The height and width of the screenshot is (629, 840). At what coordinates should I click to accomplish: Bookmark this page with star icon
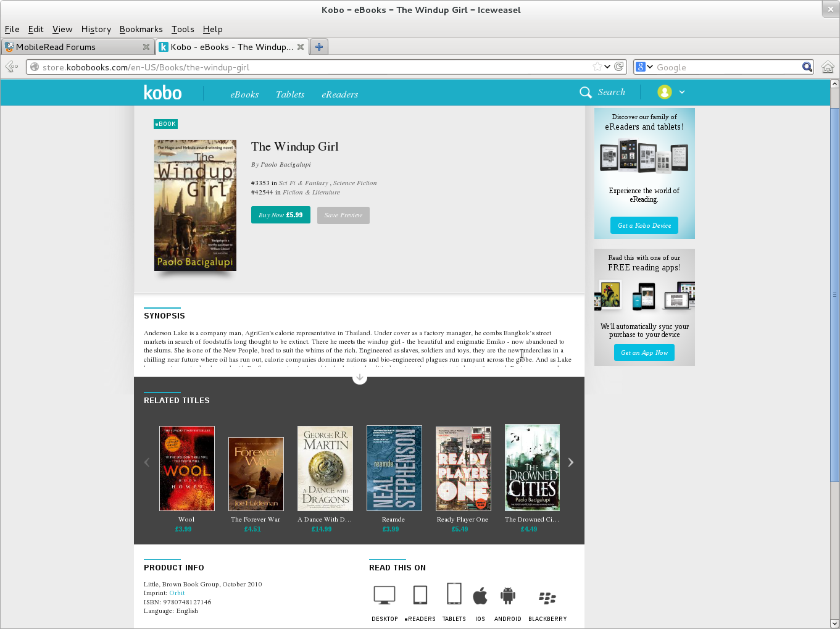click(597, 67)
